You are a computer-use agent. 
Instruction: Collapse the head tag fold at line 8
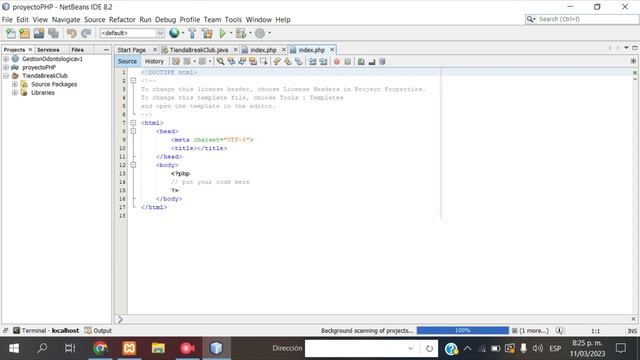(133, 131)
